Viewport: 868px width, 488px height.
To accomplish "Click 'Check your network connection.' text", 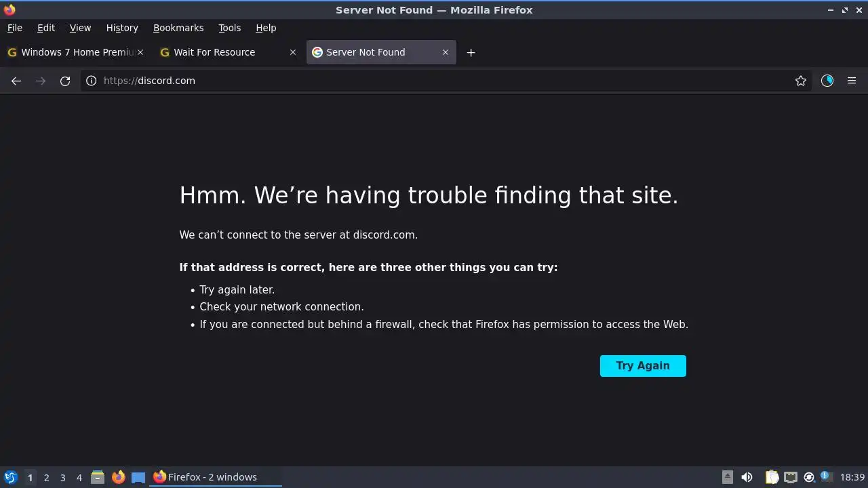I will 281,306.
